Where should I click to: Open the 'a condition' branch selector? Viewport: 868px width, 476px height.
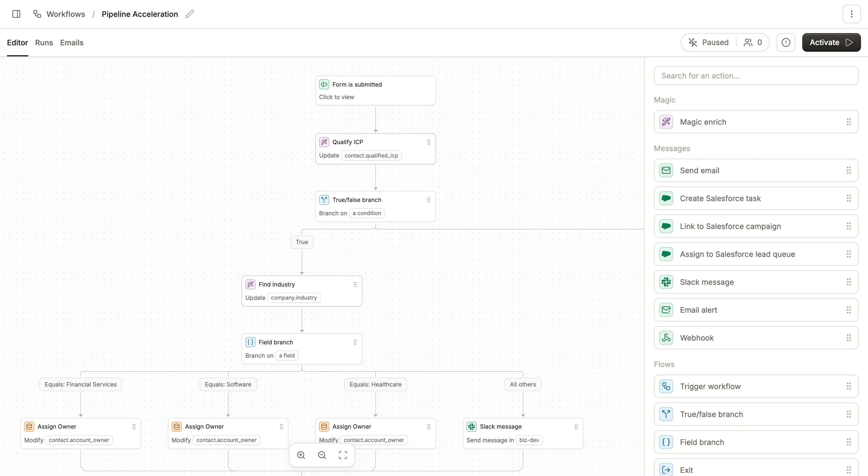[x=367, y=213]
